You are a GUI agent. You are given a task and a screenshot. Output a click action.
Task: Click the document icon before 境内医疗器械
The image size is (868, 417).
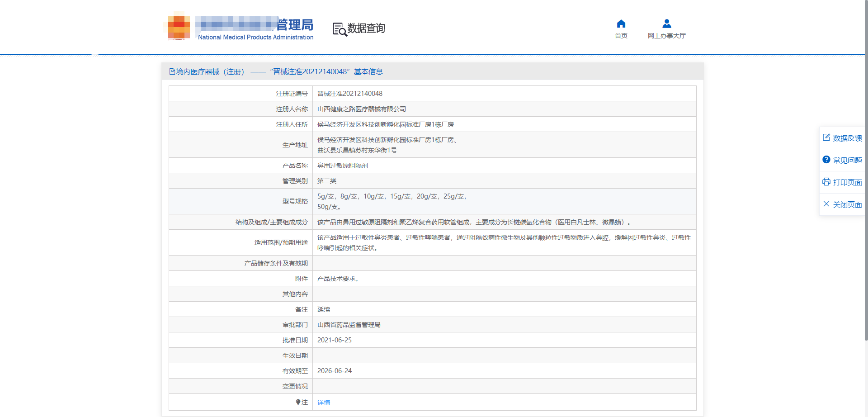(172, 71)
